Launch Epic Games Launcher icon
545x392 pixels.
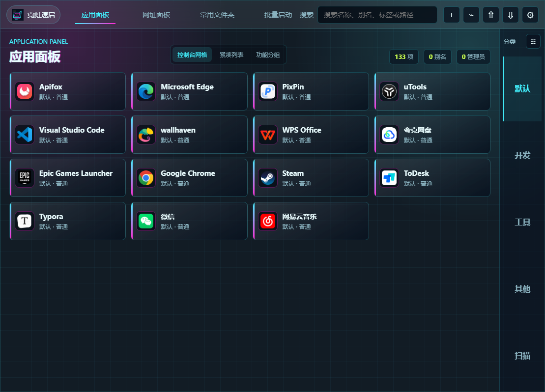coord(25,178)
